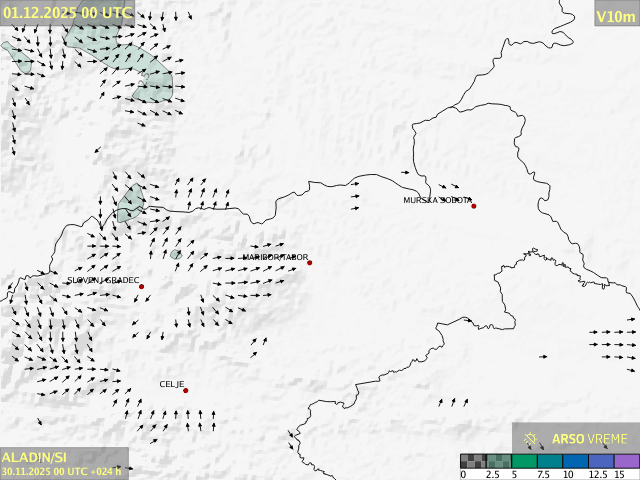Viewport: 640px width, 480px height.
Task: Select the ALADIN/SI model label
Action: pyautogui.click(x=35, y=457)
